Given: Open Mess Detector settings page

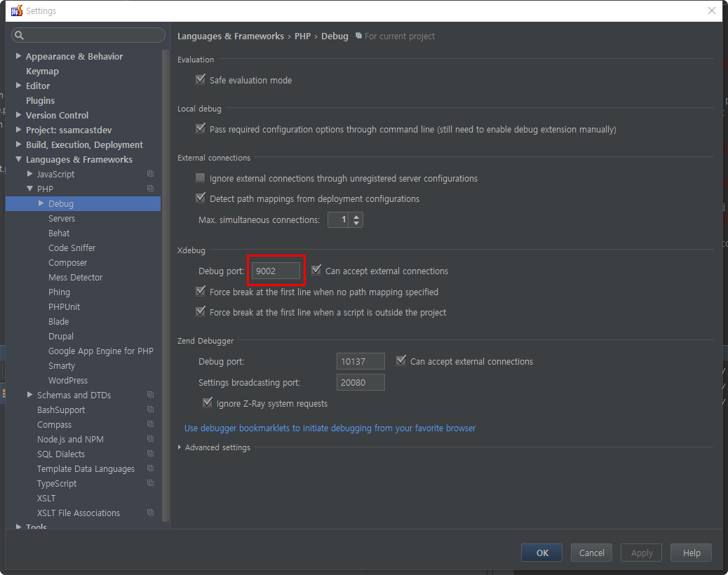Looking at the screenshot, I should [75, 278].
